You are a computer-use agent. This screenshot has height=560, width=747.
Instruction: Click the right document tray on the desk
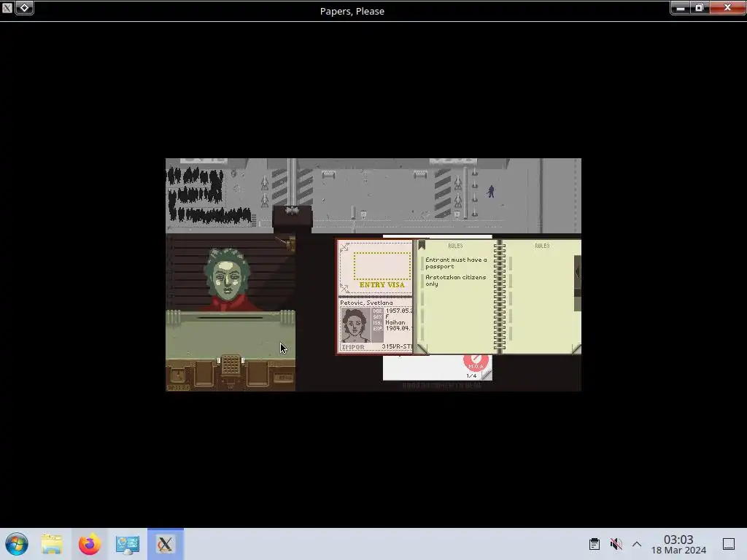coord(258,373)
